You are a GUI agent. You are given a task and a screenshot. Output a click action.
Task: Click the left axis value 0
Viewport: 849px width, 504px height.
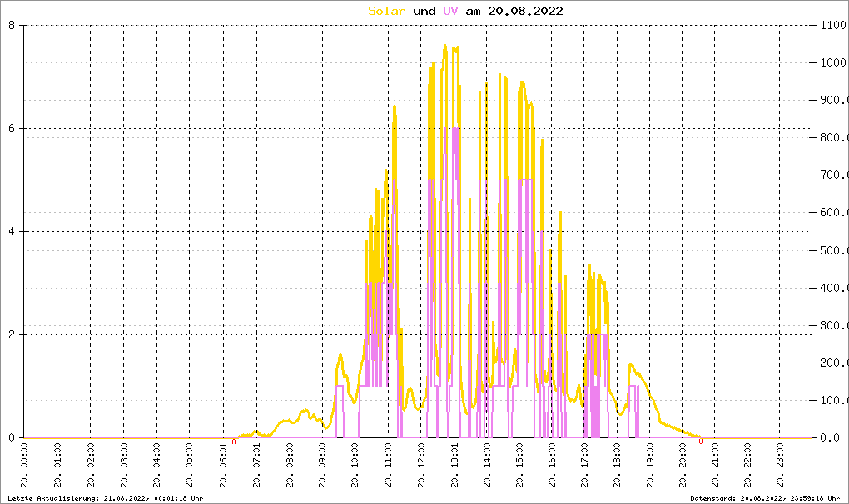point(12,437)
